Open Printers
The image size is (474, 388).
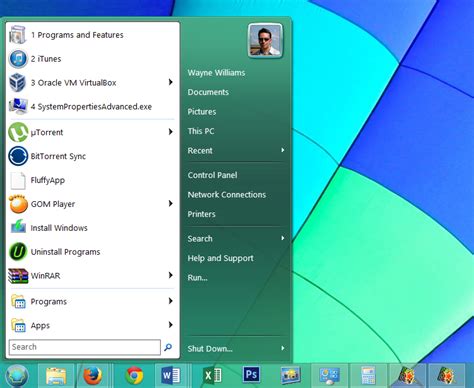click(x=201, y=214)
